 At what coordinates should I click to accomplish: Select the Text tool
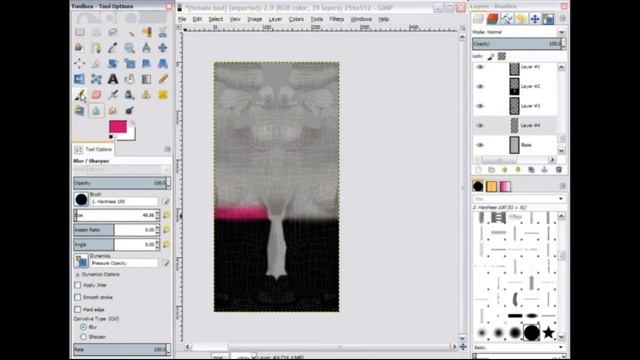click(113, 79)
